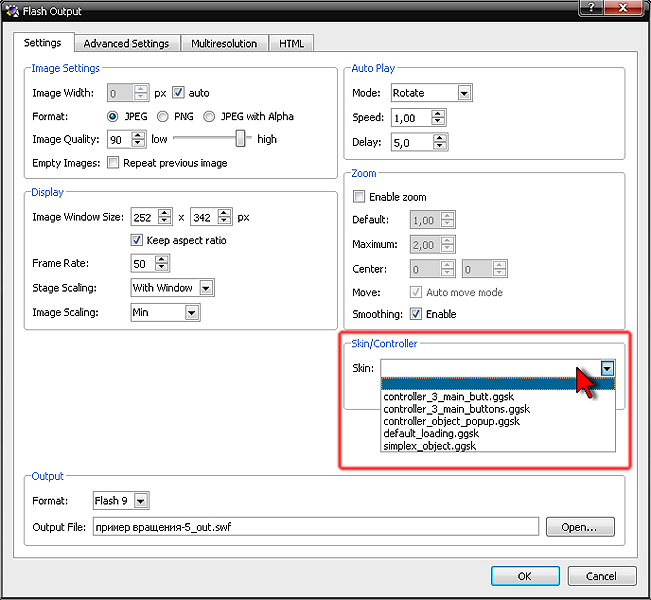Click the Image Quality value field
The image size is (651, 600).
pos(119,140)
